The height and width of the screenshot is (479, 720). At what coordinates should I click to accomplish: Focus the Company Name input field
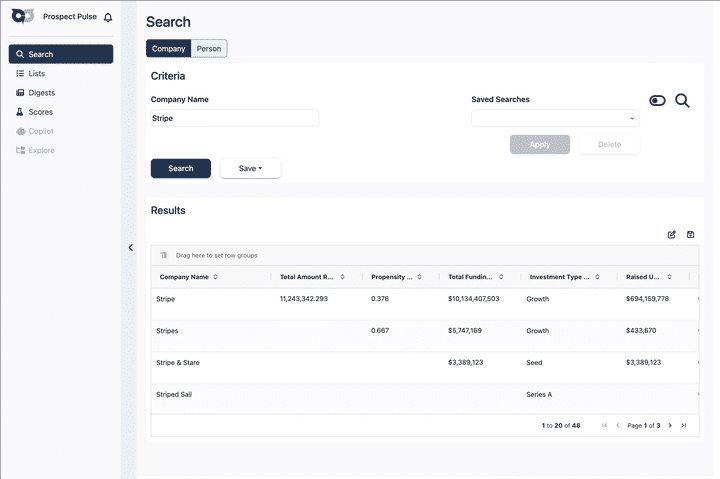[235, 118]
